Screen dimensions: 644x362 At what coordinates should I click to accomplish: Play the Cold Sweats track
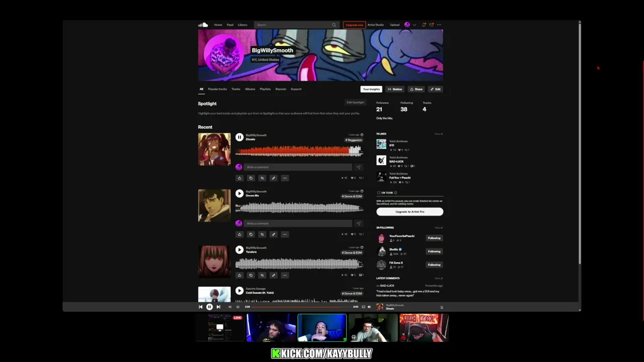click(239, 291)
